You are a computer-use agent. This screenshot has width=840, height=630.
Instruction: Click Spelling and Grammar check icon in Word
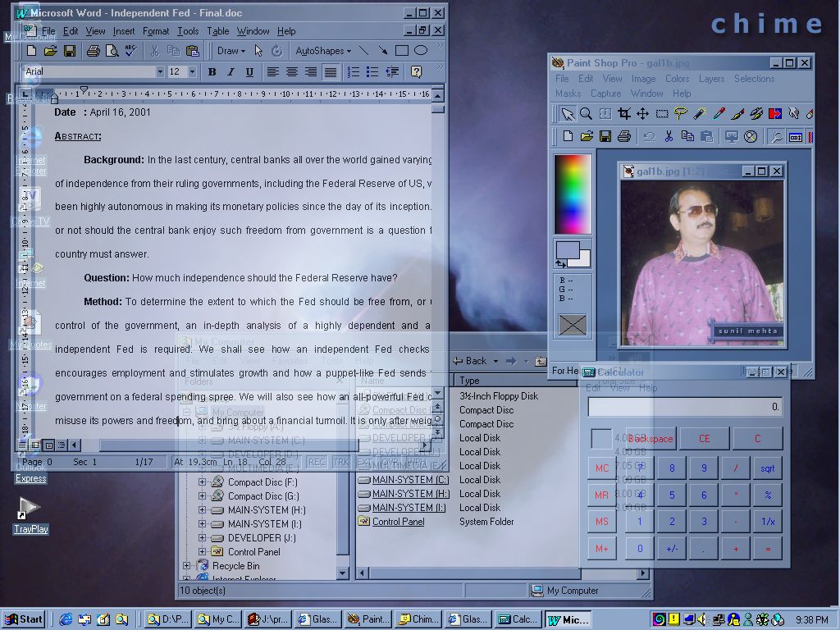(130, 51)
